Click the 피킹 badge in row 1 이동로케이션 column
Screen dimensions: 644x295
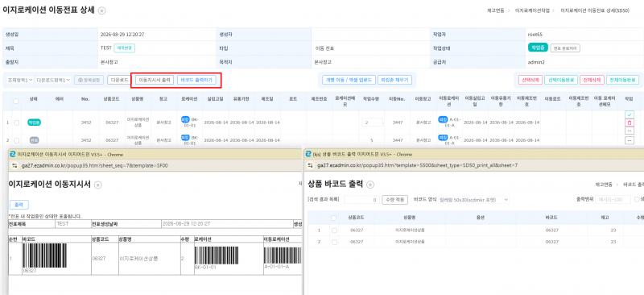coord(443,119)
